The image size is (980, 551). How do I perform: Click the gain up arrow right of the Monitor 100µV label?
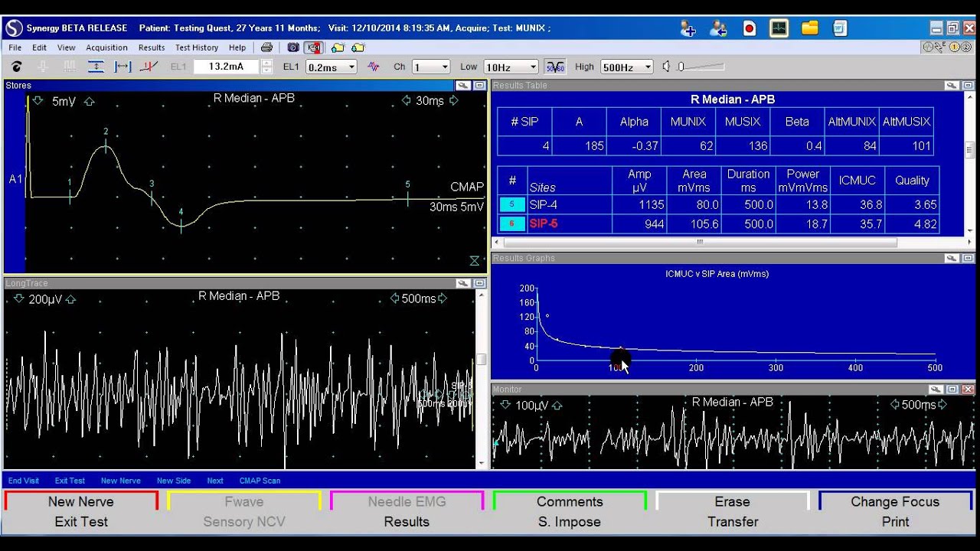click(x=557, y=406)
